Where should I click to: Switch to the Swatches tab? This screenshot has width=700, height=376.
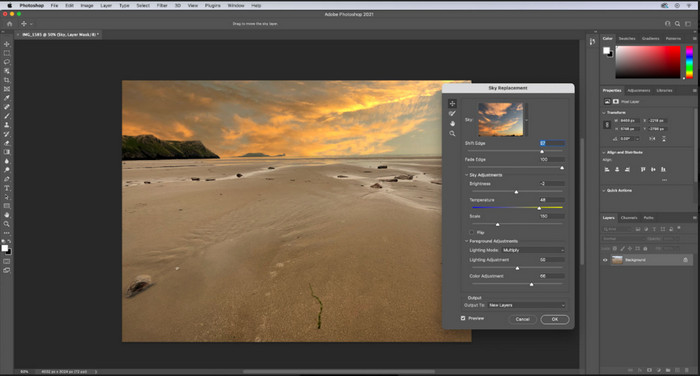[x=627, y=39]
